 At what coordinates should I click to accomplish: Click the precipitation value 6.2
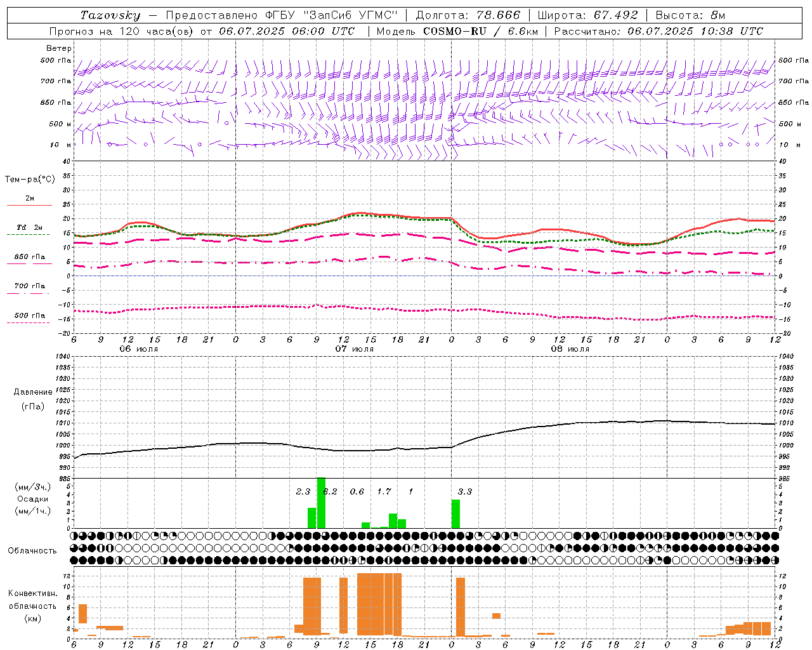(x=330, y=491)
